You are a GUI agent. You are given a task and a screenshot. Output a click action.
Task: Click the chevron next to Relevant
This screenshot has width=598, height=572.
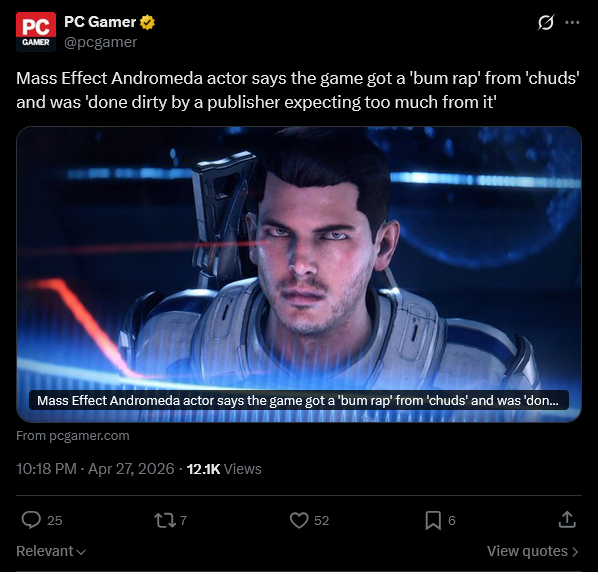pos(81,552)
